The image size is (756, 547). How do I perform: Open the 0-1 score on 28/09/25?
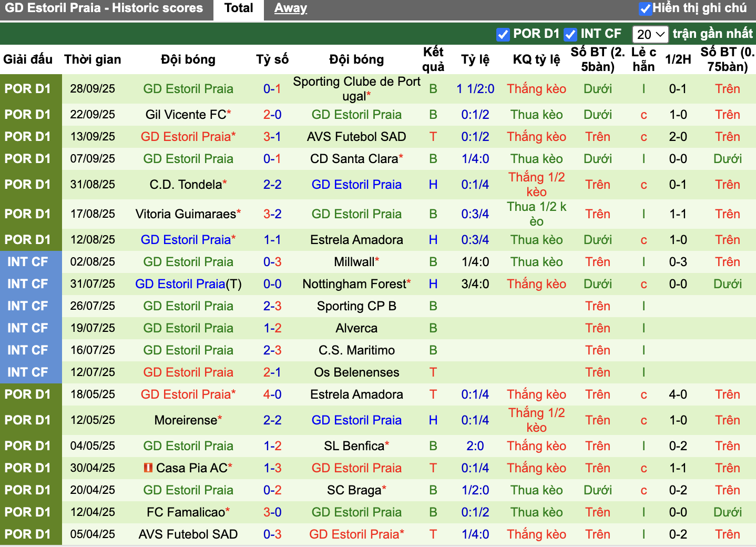click(272, 89)
